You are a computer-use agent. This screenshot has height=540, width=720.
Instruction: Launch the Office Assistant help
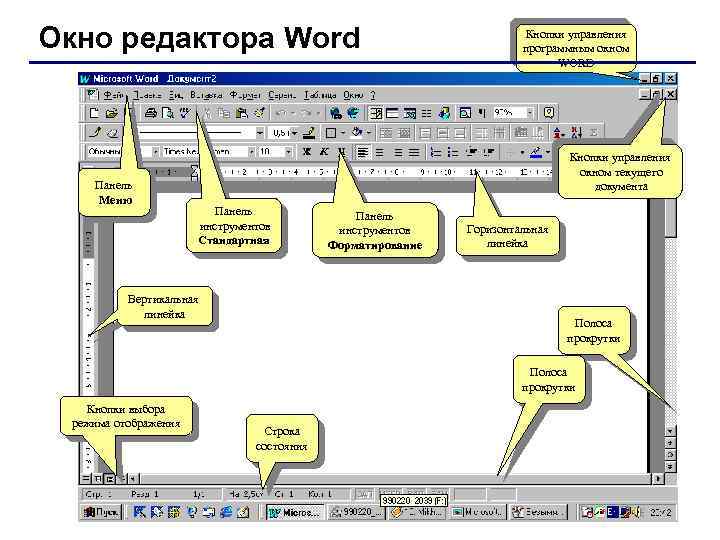pos(549,112)
